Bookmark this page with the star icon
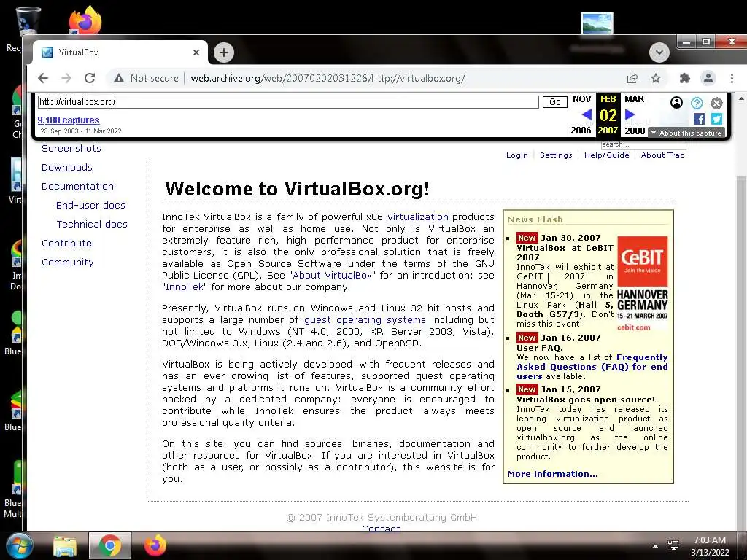Viewport: 747px width, 560px height. click(x=656, y=78)
